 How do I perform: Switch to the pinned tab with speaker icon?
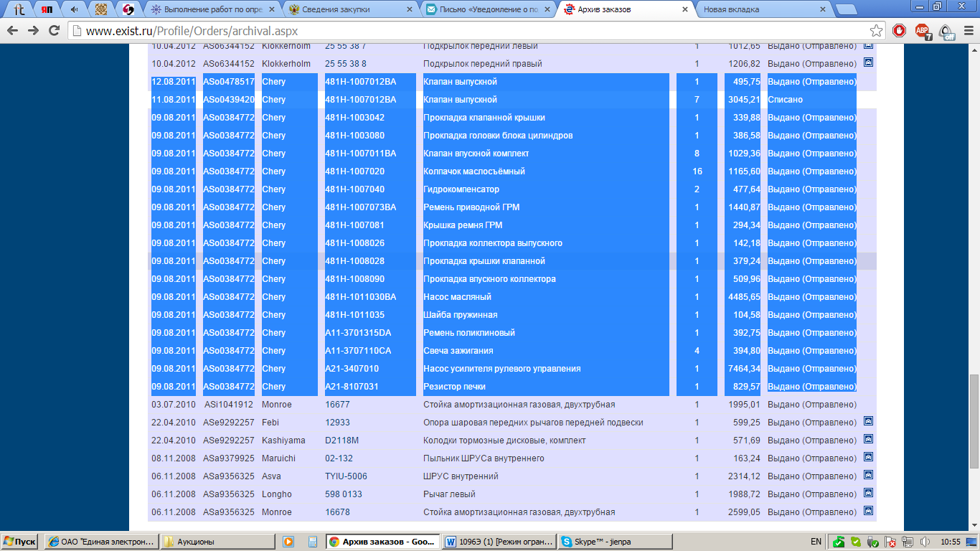(x=73, y=9)
